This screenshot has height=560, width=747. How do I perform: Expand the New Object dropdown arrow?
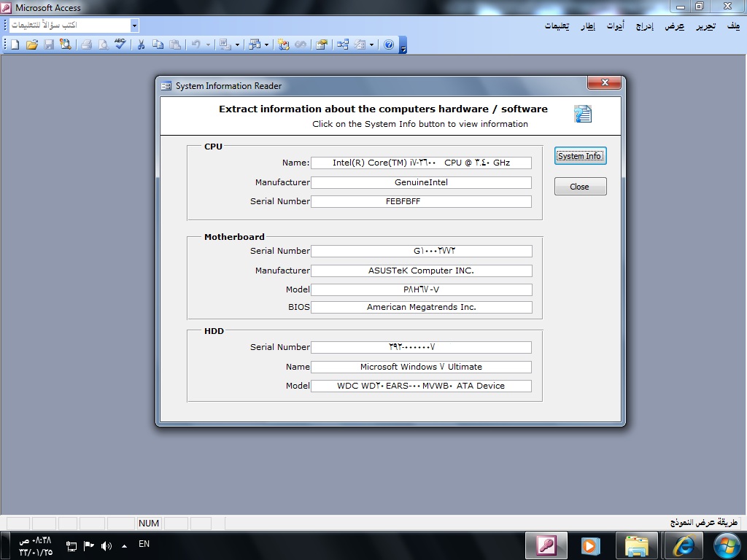pyautogui.click(x=371, y=44)
